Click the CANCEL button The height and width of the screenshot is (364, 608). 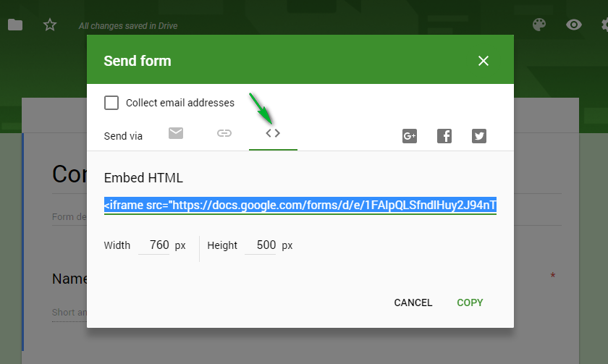tap(413, 302)
